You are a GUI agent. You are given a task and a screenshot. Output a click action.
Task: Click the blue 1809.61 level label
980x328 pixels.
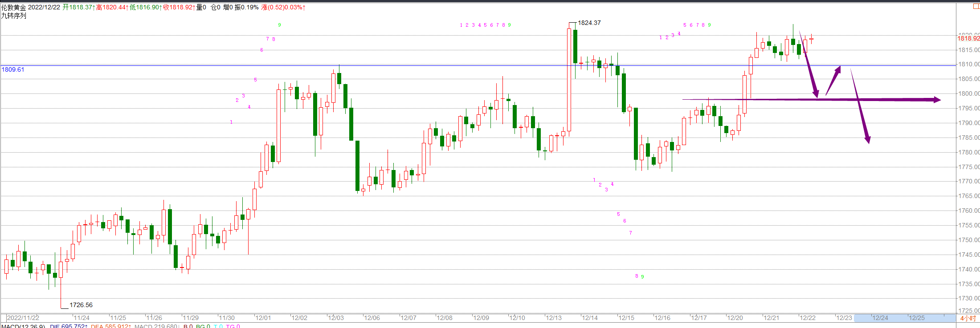point(13,69)
